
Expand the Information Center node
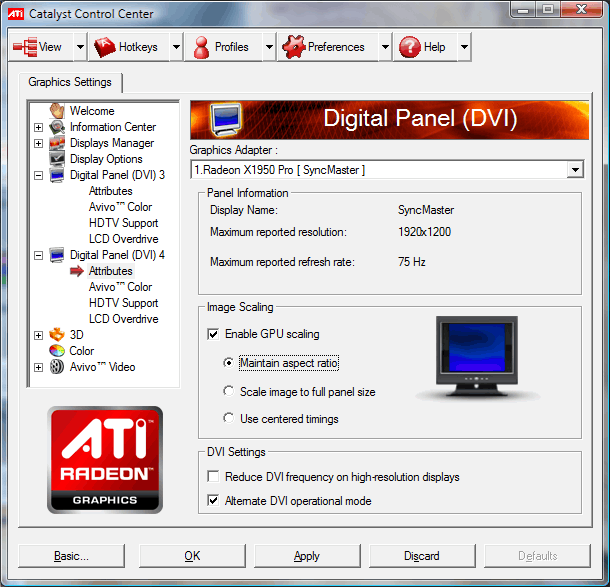click(x=38, y=127)
